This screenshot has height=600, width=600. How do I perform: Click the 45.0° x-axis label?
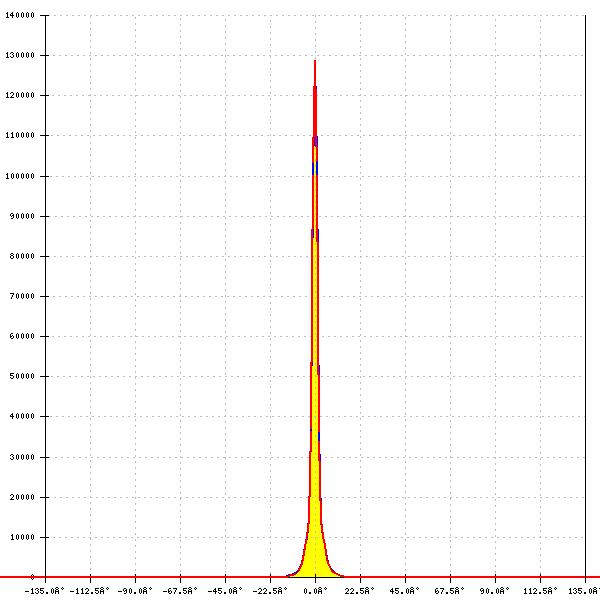click(x=404, y=591)
